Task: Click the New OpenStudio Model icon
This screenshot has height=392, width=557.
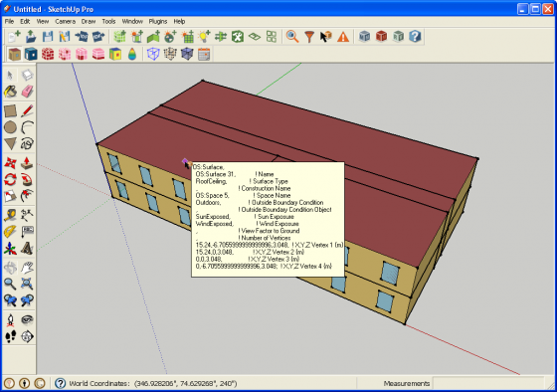Action: coord(14,37)
